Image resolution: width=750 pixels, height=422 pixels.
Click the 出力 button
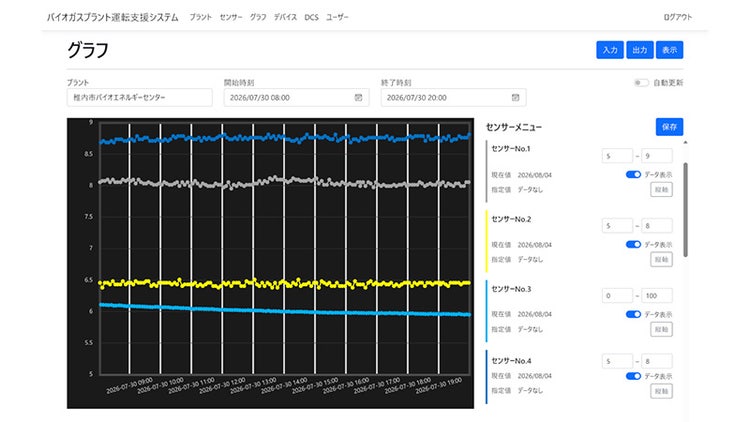click(640, 50)
